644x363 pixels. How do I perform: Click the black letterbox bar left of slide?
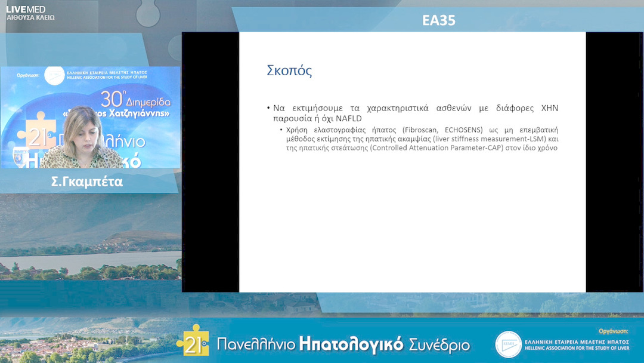(x=210, y=161)
